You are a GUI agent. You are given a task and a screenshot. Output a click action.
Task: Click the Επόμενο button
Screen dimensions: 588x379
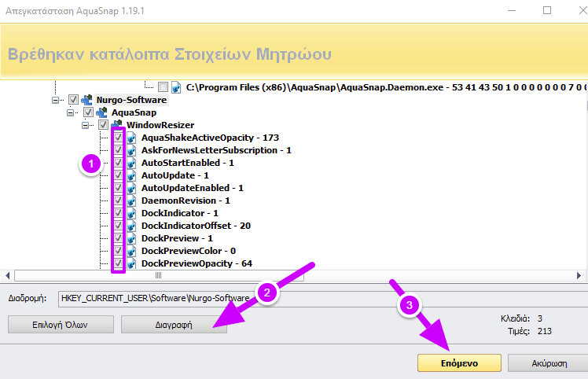click(459, 363)
